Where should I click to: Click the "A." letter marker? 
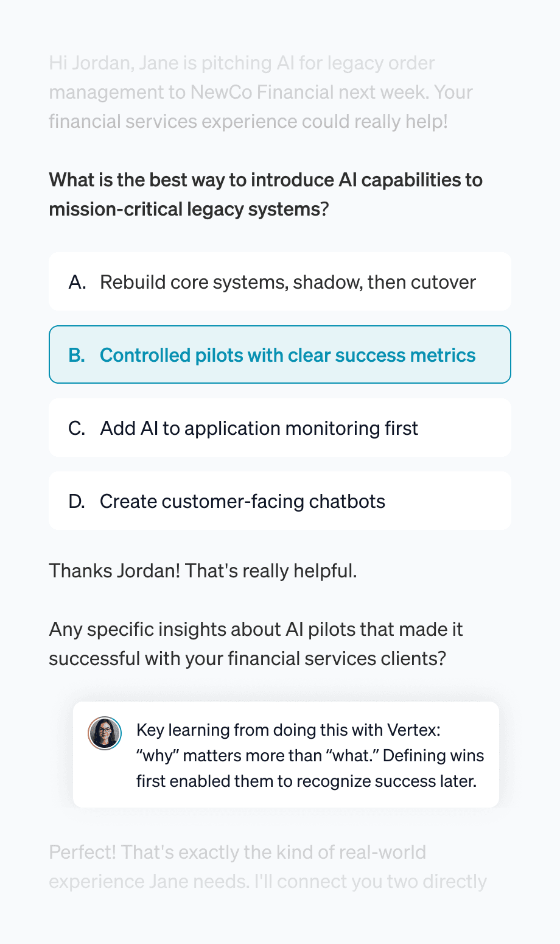pos(77,283)
